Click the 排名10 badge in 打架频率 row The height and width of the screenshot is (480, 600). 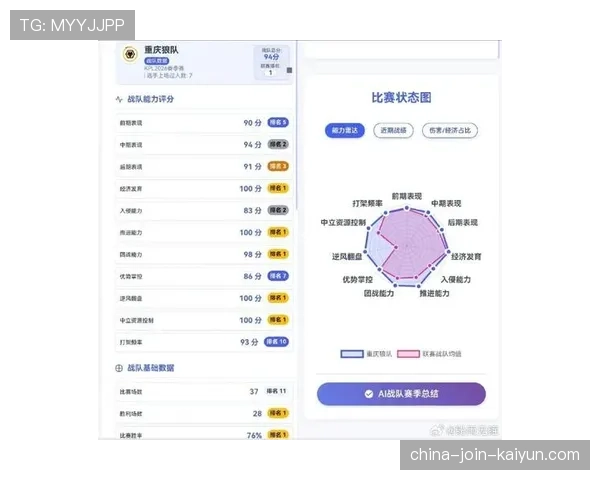tap(276, 342)
